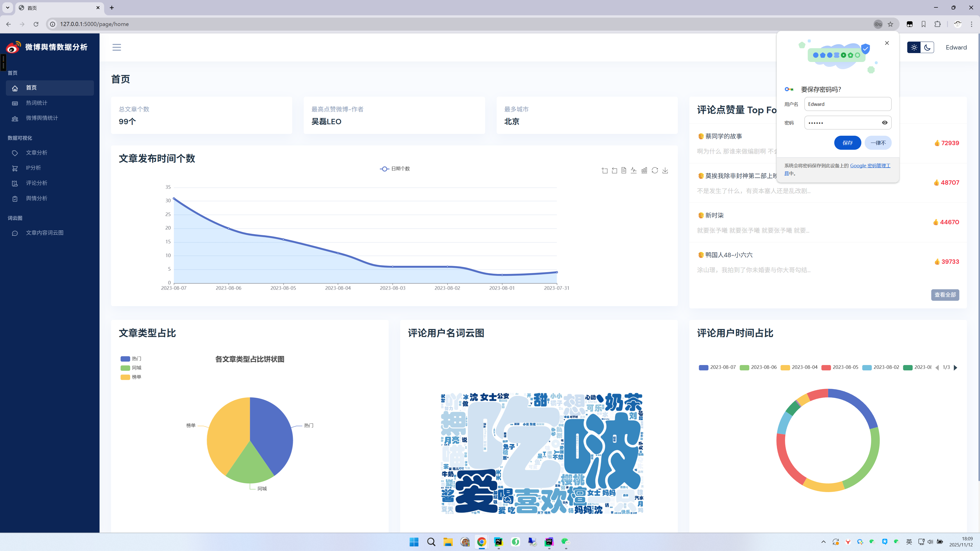Open the chart data view icon
Image resolution: width=980 pixels, height=551 pixels.
pos(624,170)
